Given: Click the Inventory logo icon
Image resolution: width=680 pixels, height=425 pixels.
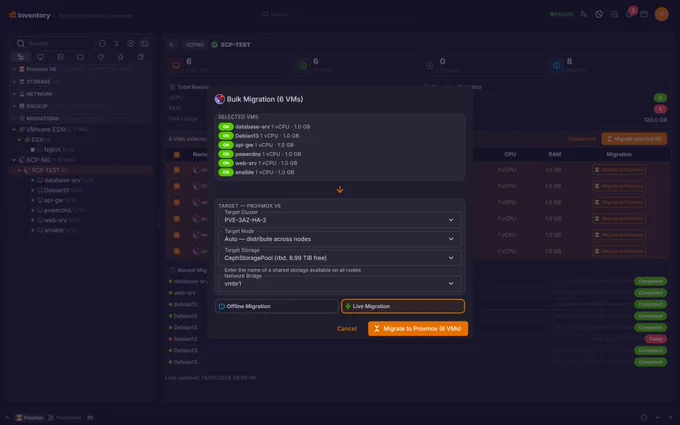Looking at the screenshot, I should (x=12, y=15).
